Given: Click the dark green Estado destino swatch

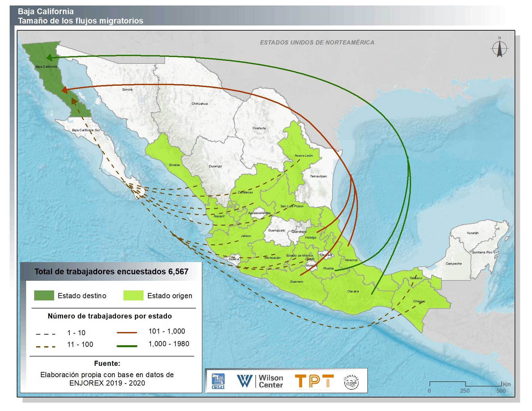Looking at the screenshot, I should point(44,295).
